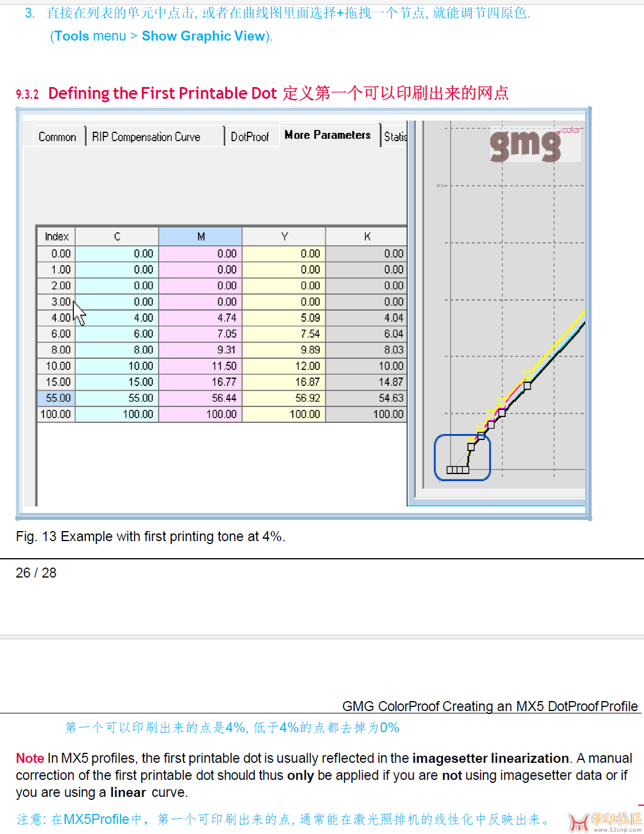Click the C cell in the 3.00 row
644x834 pixels.
(x=117, y=302)
